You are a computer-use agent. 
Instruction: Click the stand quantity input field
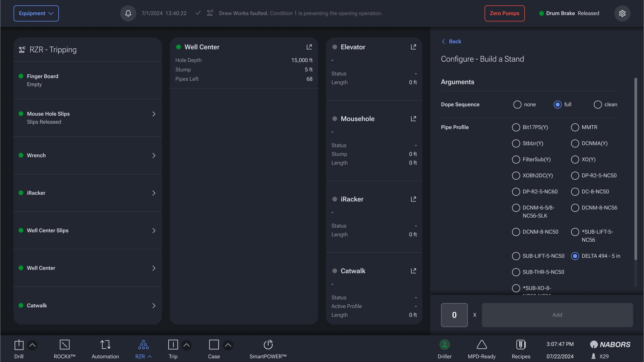coord(454,315)
